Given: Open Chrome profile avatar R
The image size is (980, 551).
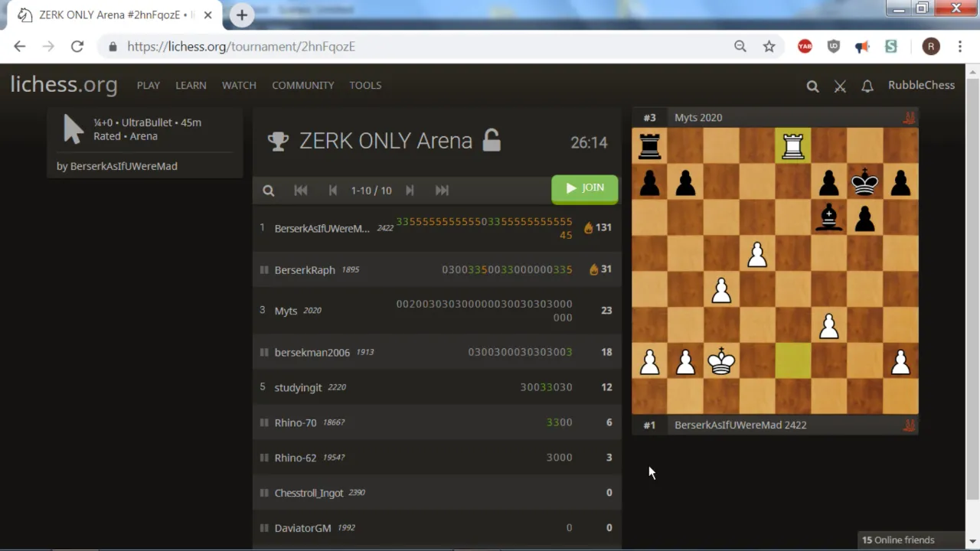Looking at the screenshot, I should click(x=931, y=47).
